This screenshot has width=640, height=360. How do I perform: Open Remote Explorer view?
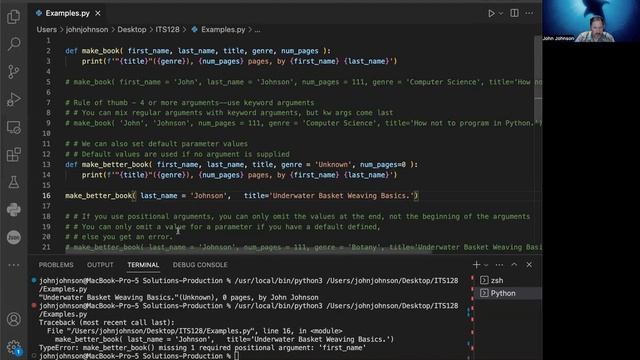[x=13, y=127]
